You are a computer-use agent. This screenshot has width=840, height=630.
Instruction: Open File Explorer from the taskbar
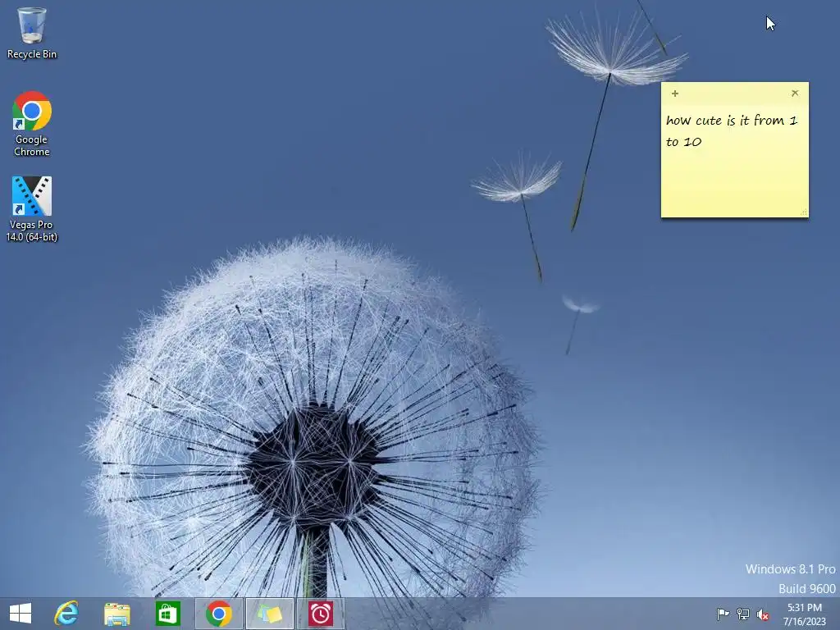pyautogui.click(x=116, y=614)
